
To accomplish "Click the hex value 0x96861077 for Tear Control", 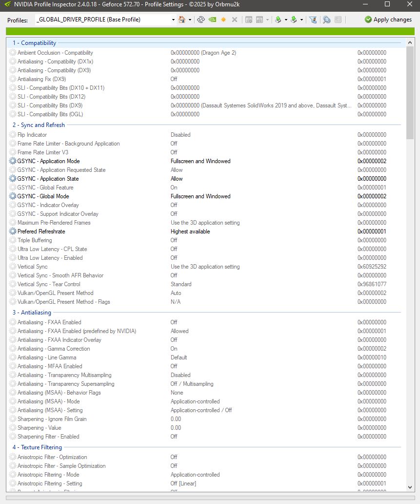I will pos(372,284).
